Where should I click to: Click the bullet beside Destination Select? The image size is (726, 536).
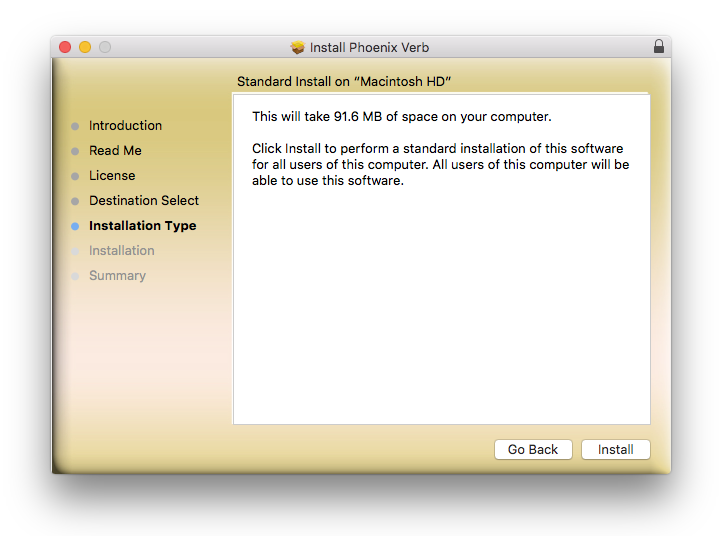click(x=75, y=201)
